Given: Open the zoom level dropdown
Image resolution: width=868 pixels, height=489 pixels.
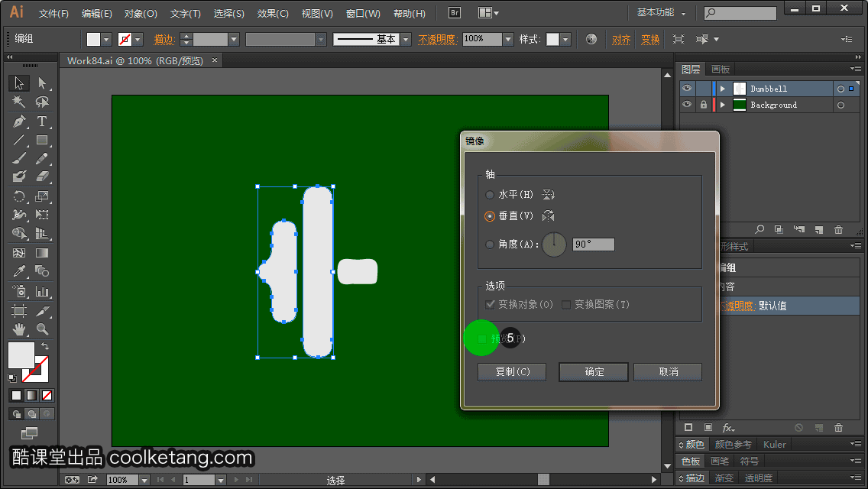Looking at the screenshot, I should 144,480.
